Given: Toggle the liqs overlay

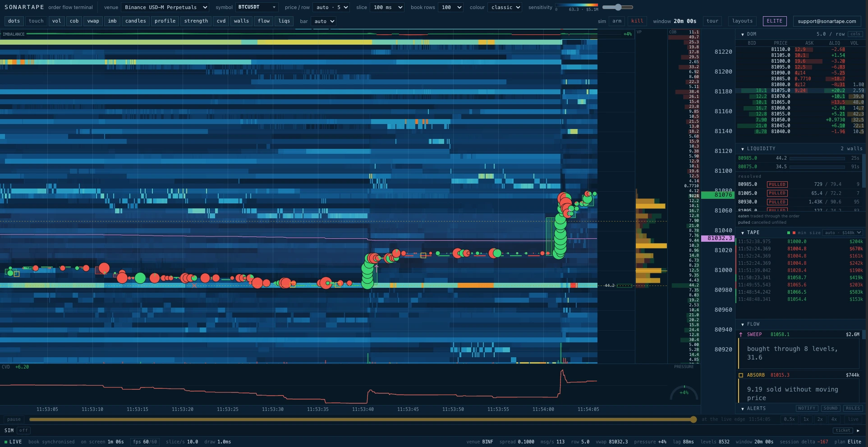Looking at the screenshot, I should pyautogui.click(x=284, y=21).
